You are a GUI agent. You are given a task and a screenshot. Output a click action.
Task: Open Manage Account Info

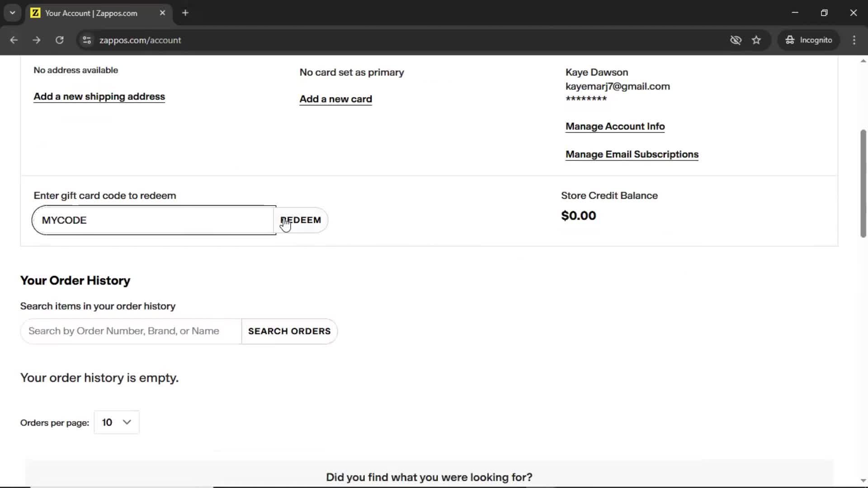tap(615, 127)
